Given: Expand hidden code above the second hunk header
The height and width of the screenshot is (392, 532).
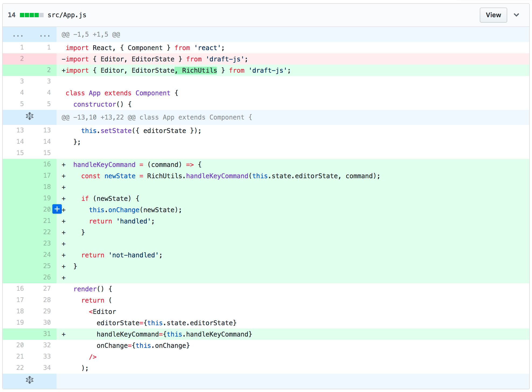Looking at the screenshot, I should [x=29, y=117].
